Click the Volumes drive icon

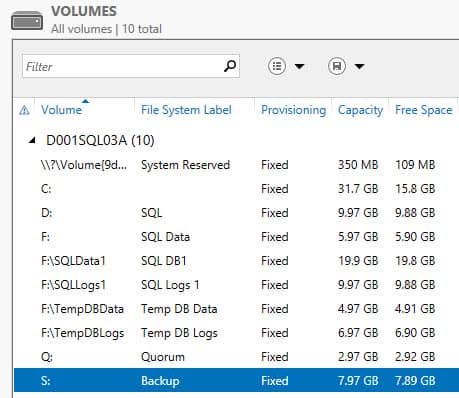[x=27, y=21]
